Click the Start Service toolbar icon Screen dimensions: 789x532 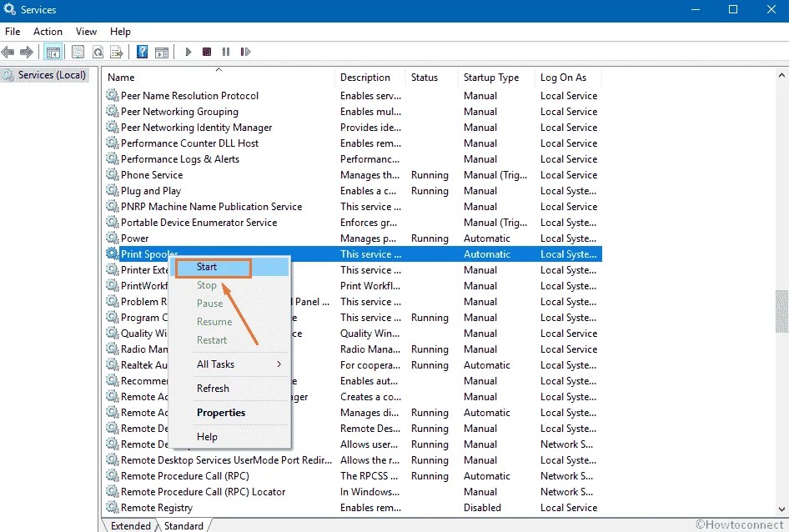tap(187, 52)
